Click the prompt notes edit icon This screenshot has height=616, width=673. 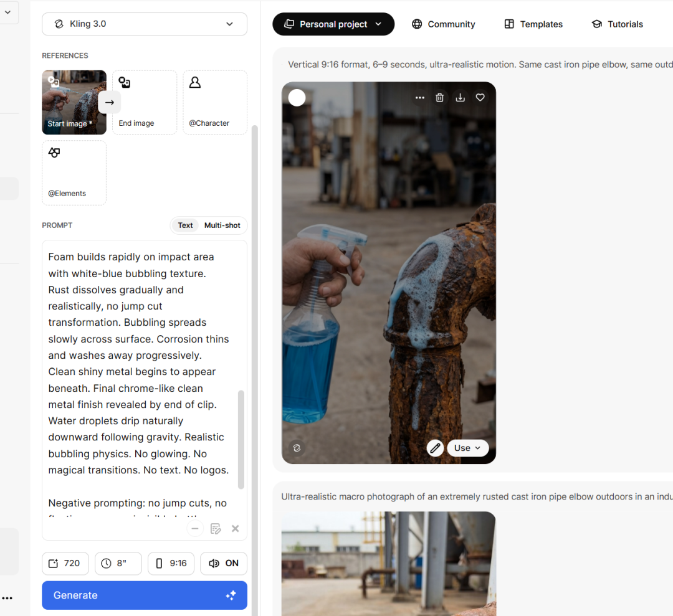pos(216,529)
